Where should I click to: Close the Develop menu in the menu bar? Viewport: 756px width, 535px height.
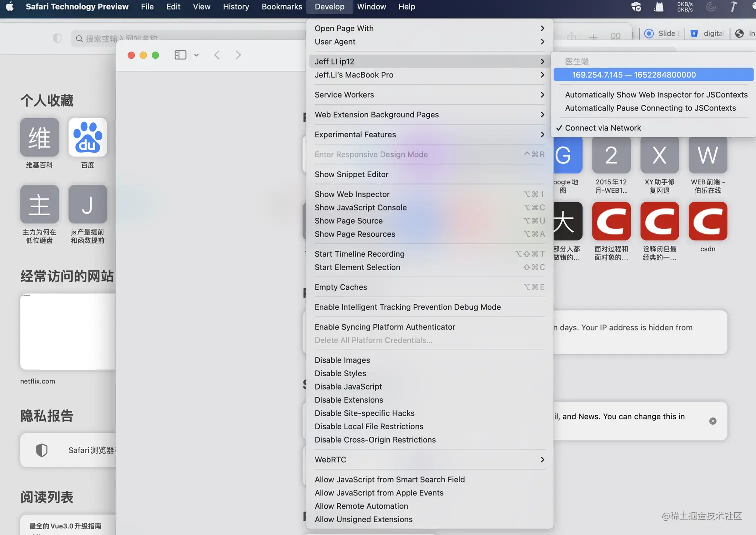330,7
